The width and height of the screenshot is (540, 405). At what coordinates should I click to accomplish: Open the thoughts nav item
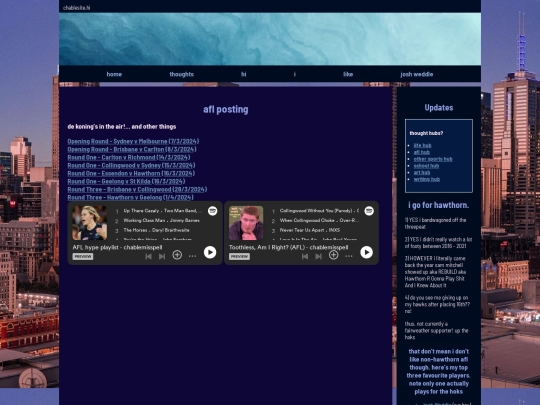coord(181,74)
